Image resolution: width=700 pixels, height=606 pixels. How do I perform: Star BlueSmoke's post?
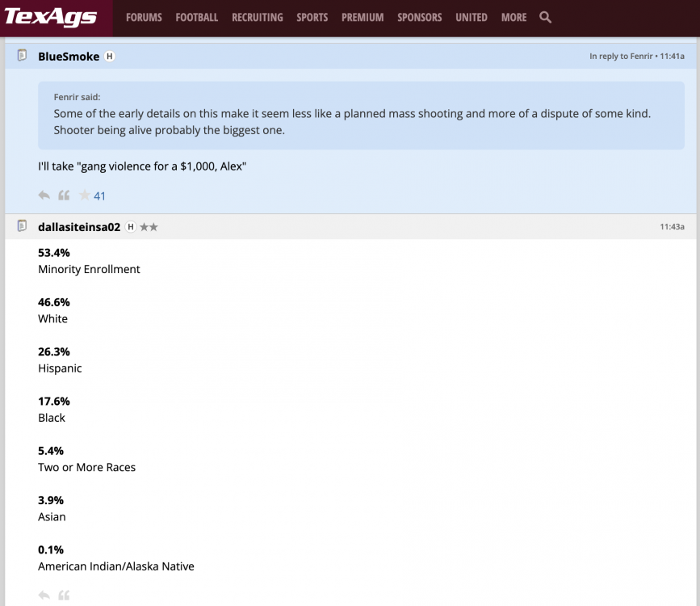[x=84, y=196]
